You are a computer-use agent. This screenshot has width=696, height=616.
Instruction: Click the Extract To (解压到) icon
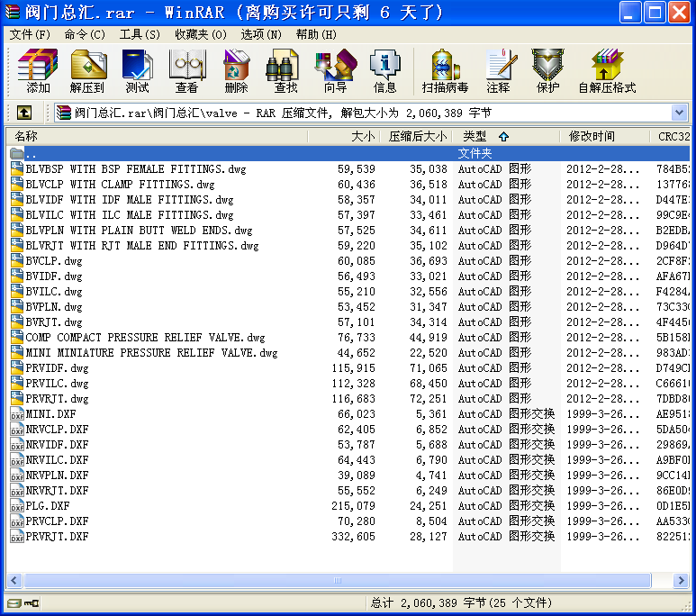tap(87, 71)
